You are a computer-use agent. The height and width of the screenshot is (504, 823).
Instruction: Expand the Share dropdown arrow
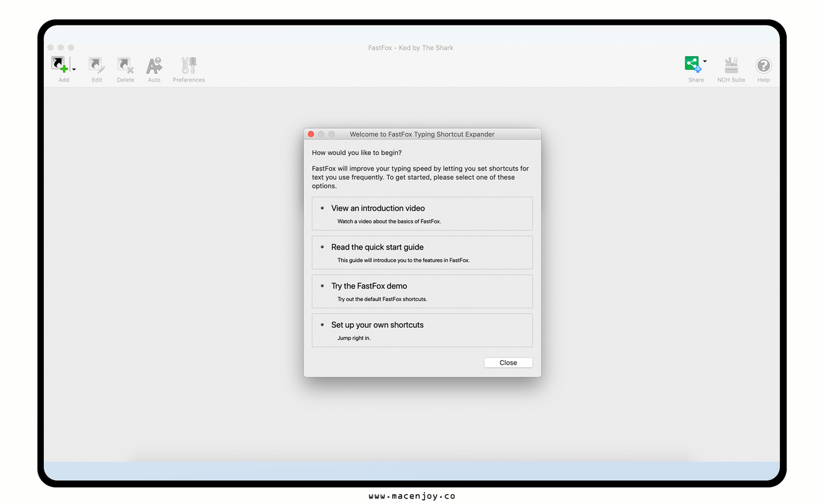(704, 61)
